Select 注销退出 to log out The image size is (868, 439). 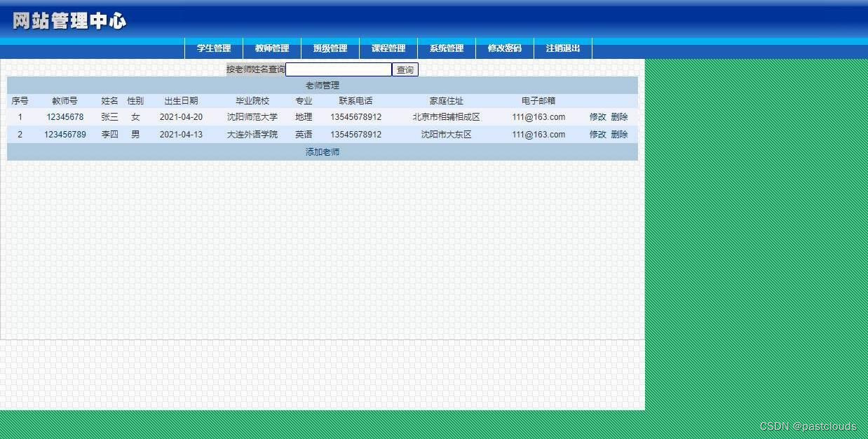(563, 48)
